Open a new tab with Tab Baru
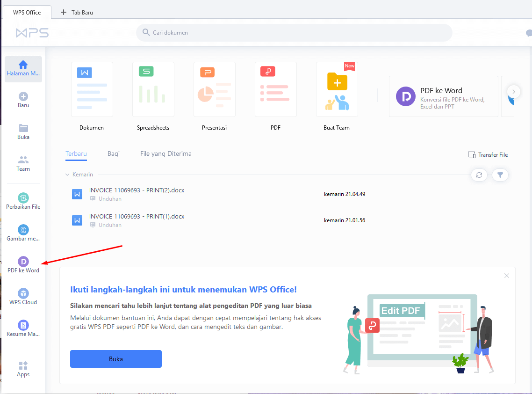 [77, 12]
